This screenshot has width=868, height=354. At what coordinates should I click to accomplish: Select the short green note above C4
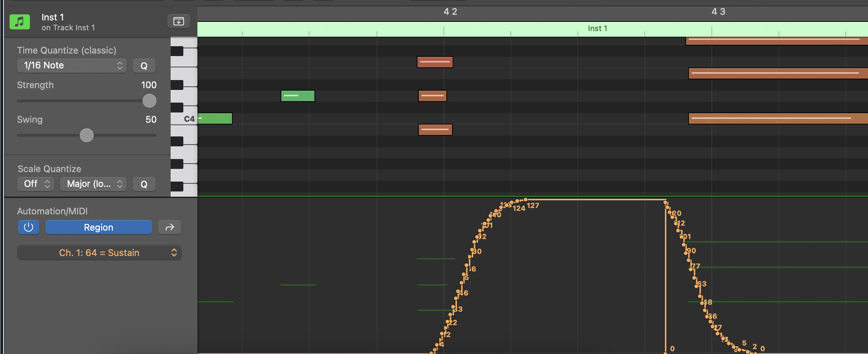298,96
